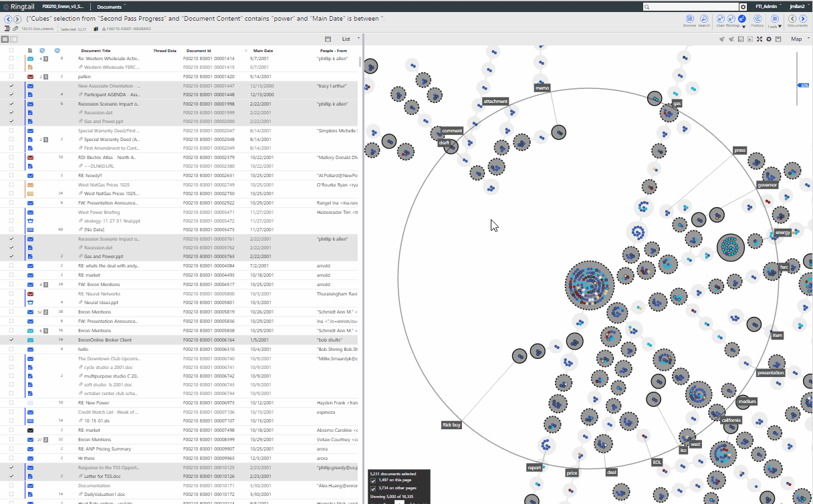Click the 'governor' label on map
This screenshot has width=813, height=504.
point(767,184)
